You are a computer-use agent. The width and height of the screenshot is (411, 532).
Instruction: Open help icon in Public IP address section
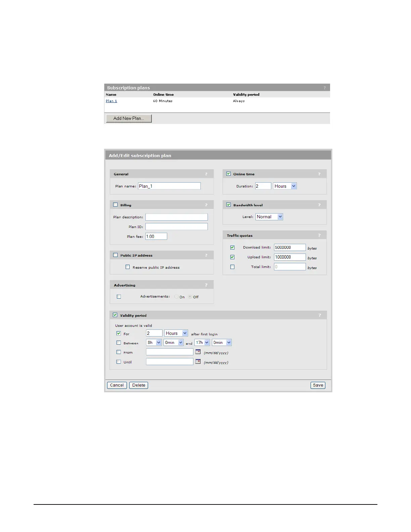tap(206, 255)
